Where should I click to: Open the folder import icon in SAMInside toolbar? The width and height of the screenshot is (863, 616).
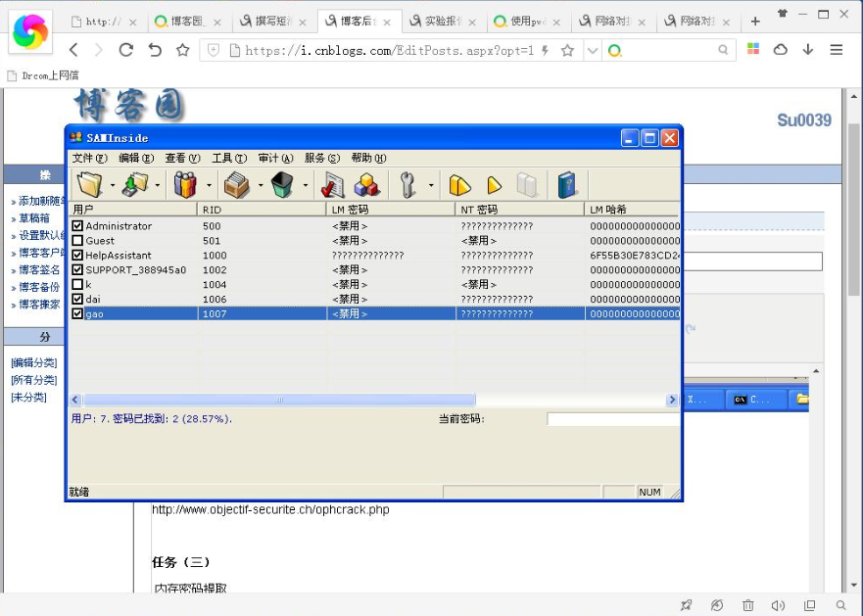coord(89,184)
